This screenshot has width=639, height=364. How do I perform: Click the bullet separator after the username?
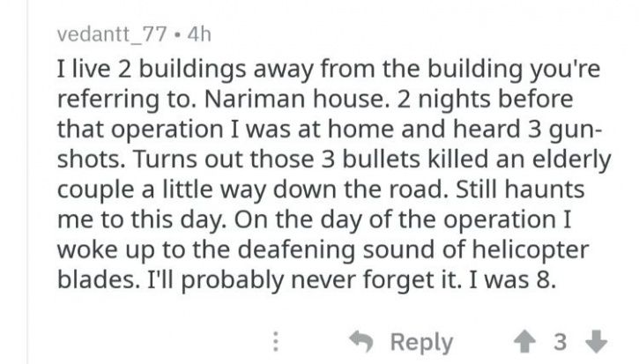(176, 34)
